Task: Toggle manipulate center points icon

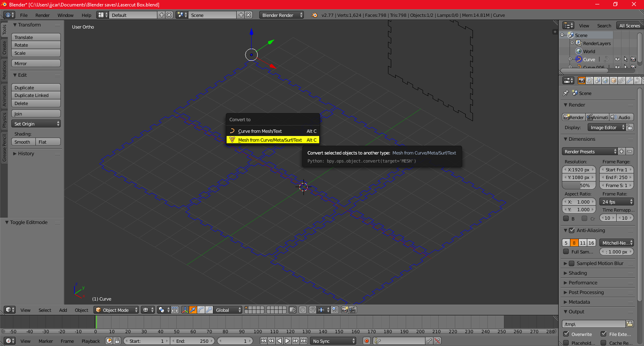Action: (175, 310)
